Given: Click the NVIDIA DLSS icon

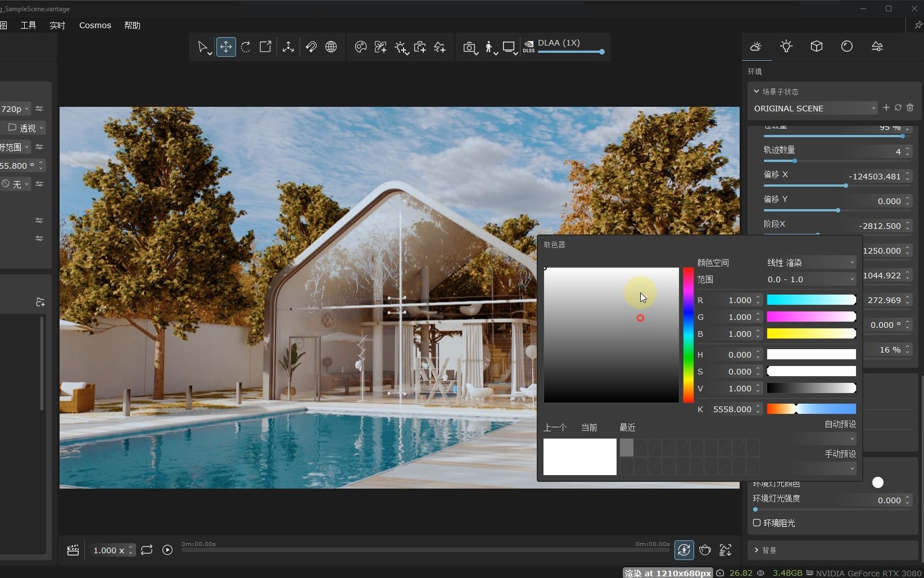Looking at the screenshot, I should tap(529, 47).
